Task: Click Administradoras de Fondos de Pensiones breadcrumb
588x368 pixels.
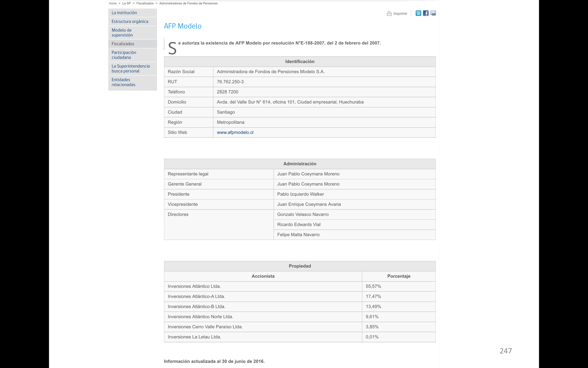Action: 188,3
